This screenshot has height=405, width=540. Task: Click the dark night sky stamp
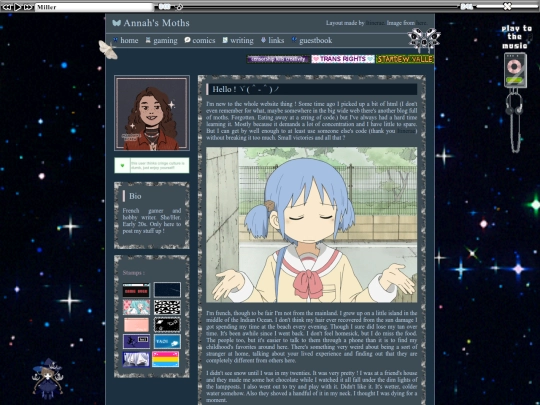[167, 290]
